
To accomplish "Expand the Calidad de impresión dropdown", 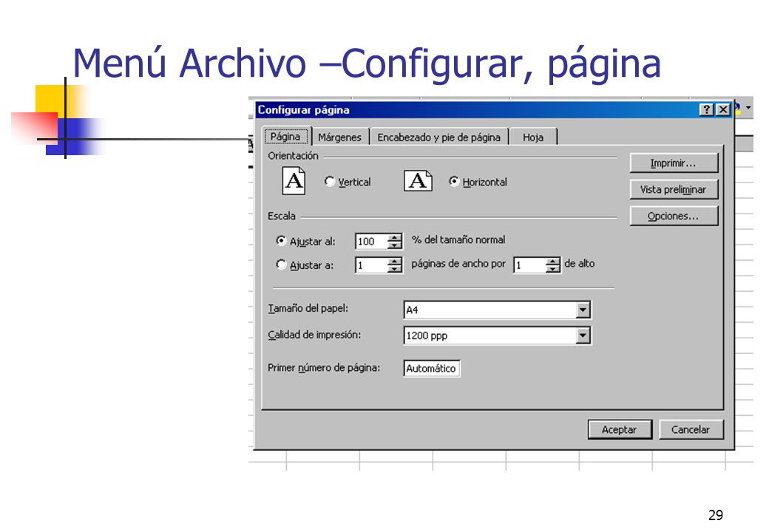I will [583, 335].
